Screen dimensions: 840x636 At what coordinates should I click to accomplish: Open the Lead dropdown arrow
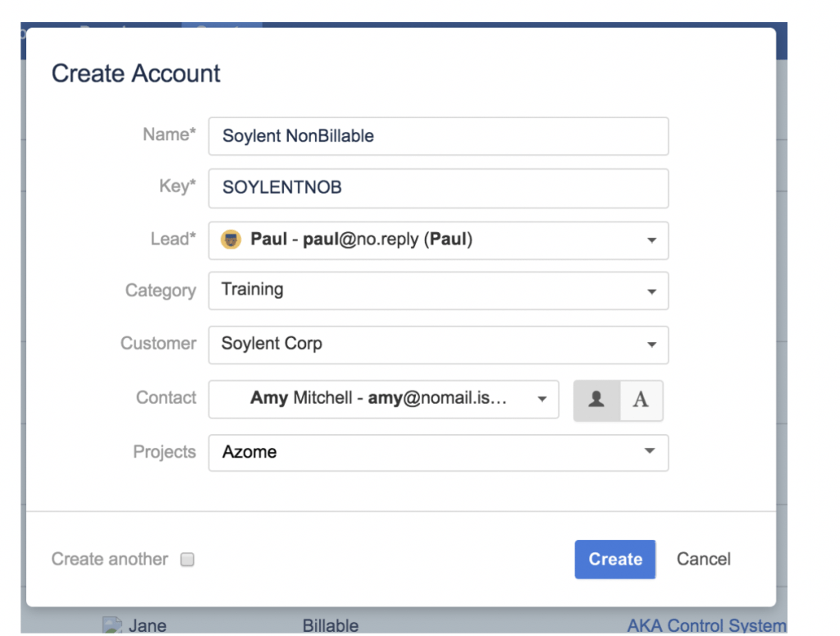coord(651,240)
